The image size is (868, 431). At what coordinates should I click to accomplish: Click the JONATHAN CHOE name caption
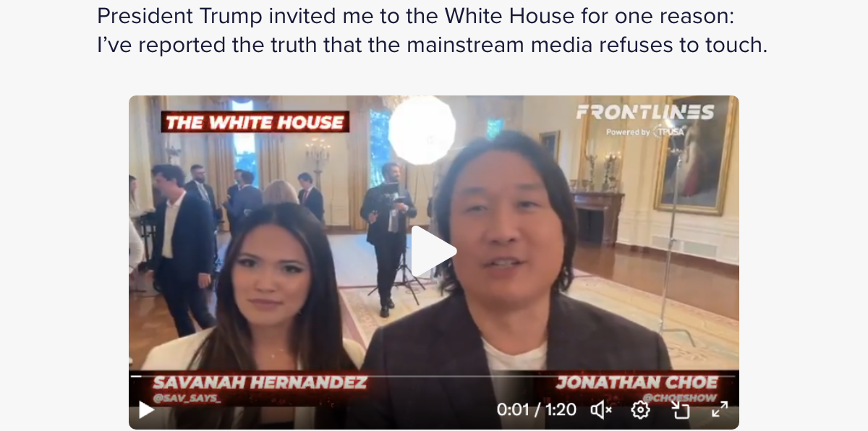pyautogui.click(x=637, y=383)
